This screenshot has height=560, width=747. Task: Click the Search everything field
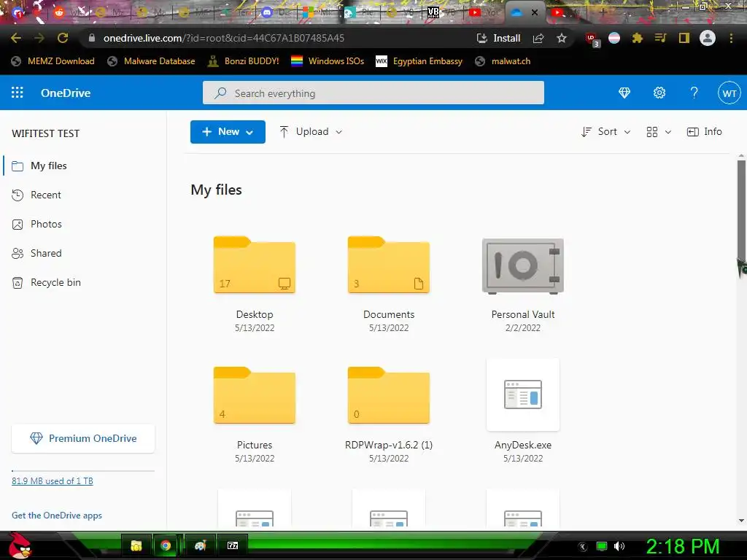pyautogui.click(x=373, y=93)
